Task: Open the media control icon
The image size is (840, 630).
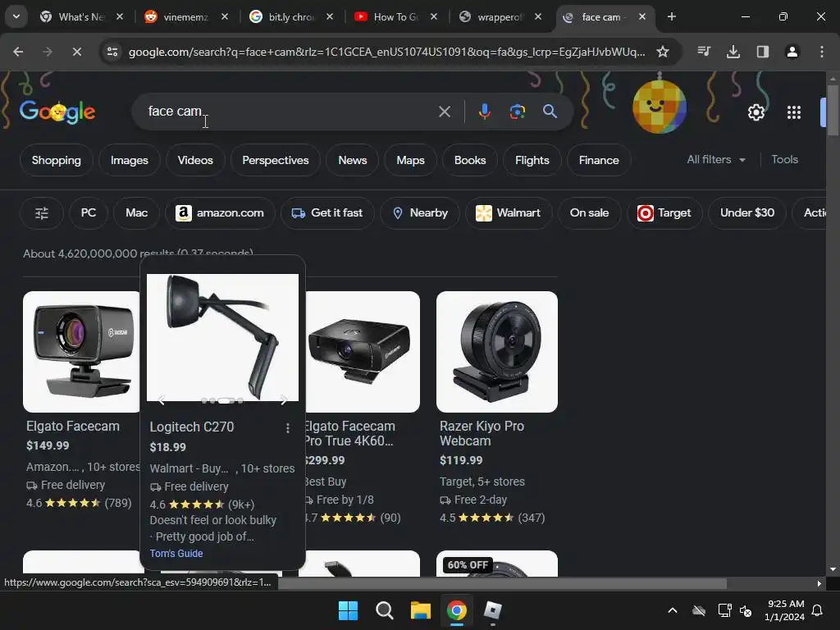Action: (x=704, y=52)
